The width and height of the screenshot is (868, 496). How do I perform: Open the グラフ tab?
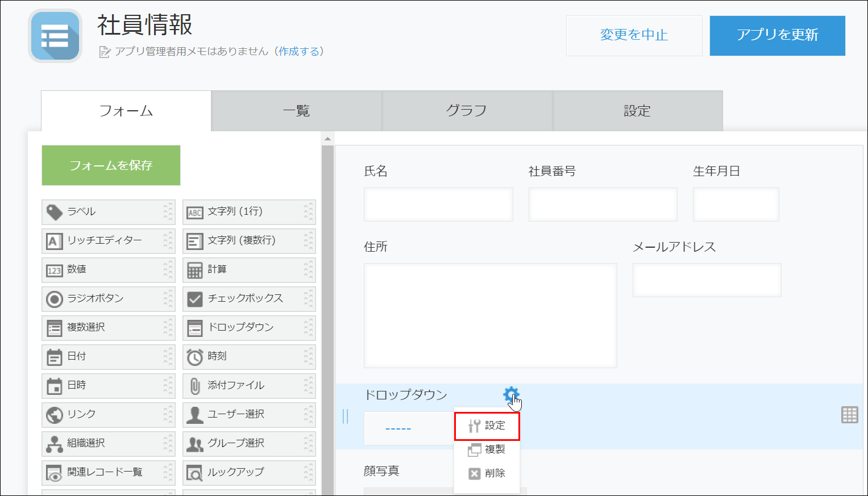(466, 111)
